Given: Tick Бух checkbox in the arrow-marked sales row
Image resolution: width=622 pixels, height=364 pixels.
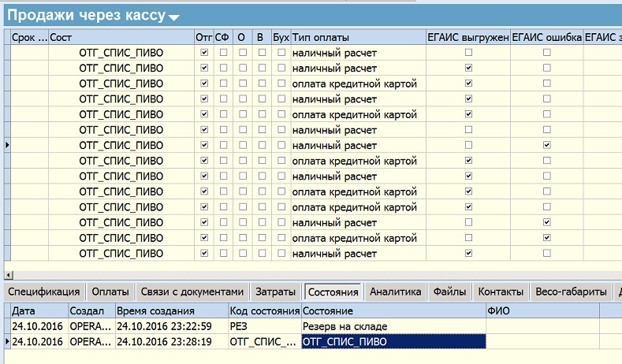Looking at the screenshot, I should tap(281, 145).
